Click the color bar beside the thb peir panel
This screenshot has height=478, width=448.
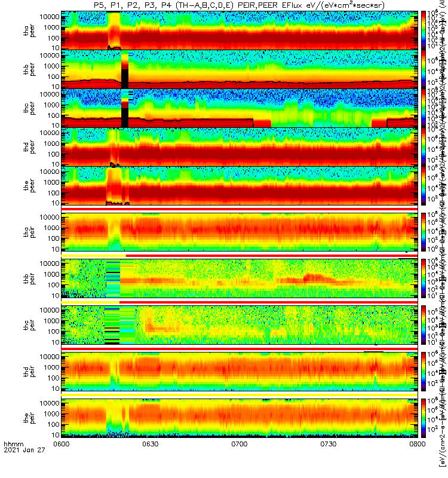click(424, 278)
